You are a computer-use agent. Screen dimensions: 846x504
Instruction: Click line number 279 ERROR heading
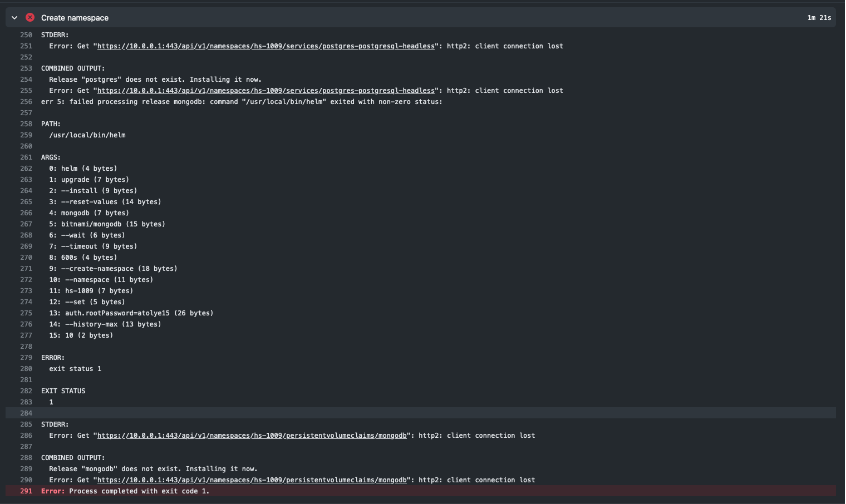[x=26, y=358]
